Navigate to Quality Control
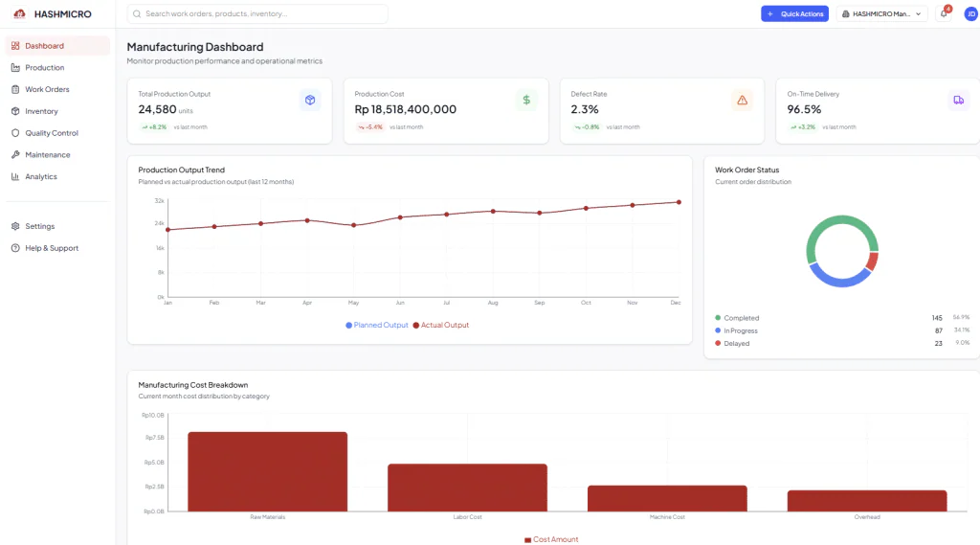The image size is (980, 545). pyautogui.click(x=57, y=133)
